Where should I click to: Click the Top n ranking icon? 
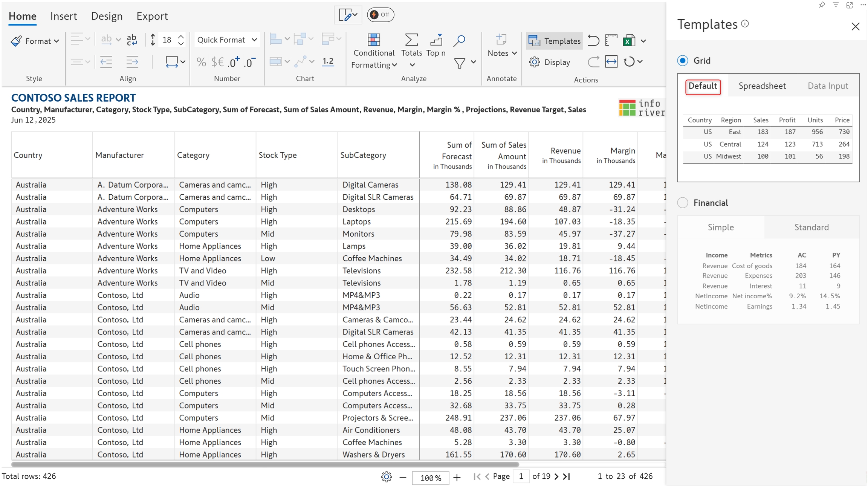(436, 40)
